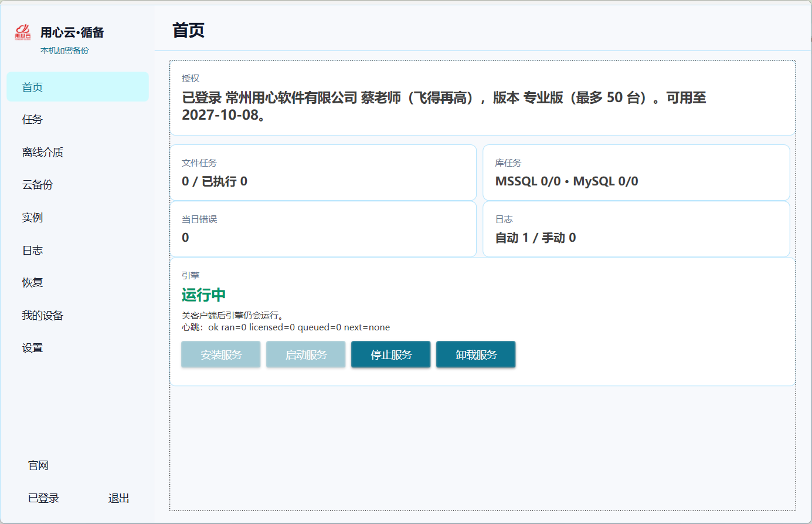Viewport: 812px width, 524px height.
Task: Open 离线介质 in the sidebar
Action: [77, 153]
